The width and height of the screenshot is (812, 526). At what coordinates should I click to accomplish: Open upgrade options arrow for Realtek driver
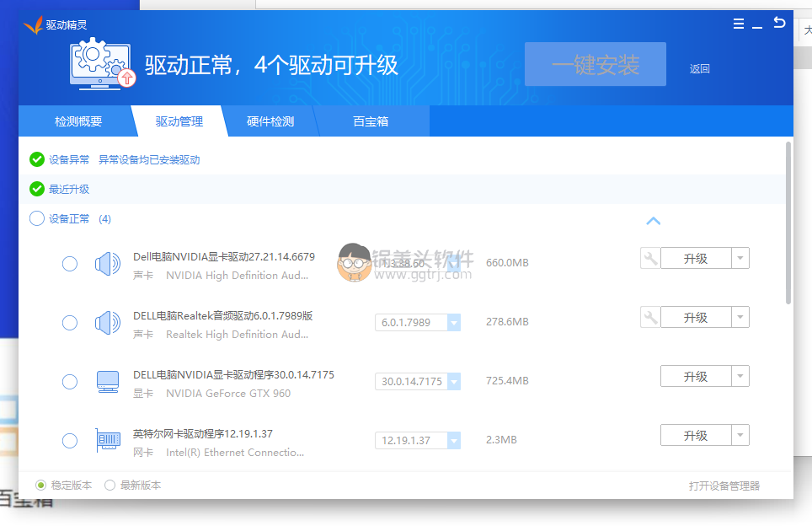point(740,317)
